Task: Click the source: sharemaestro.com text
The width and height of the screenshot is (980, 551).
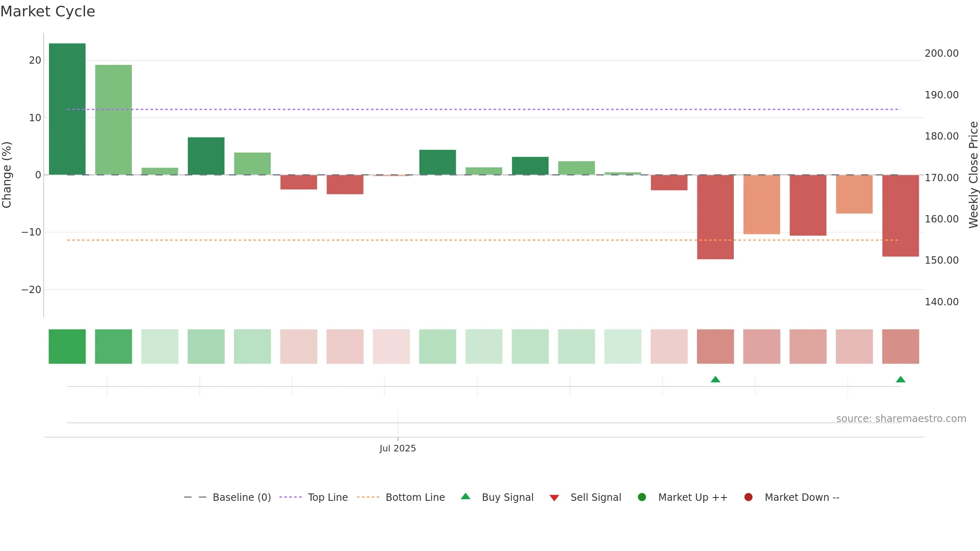Action: 901,419
